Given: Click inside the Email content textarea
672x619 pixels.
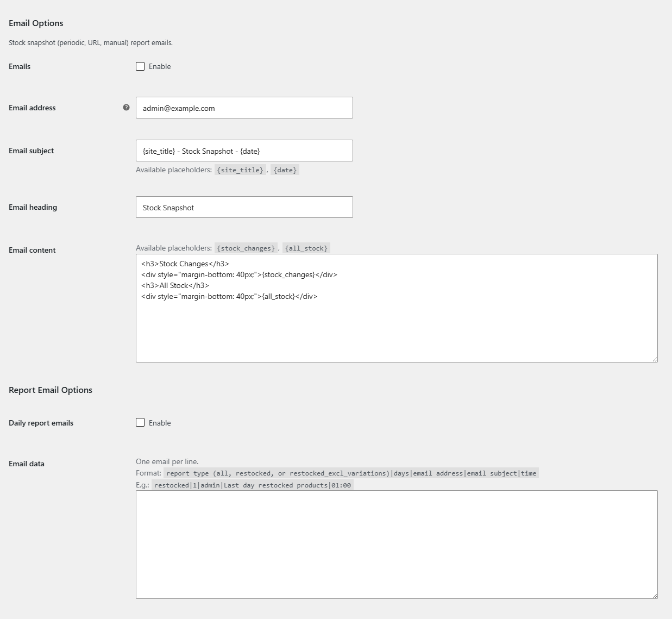Looking at the screenshot, I should [397, 308].
